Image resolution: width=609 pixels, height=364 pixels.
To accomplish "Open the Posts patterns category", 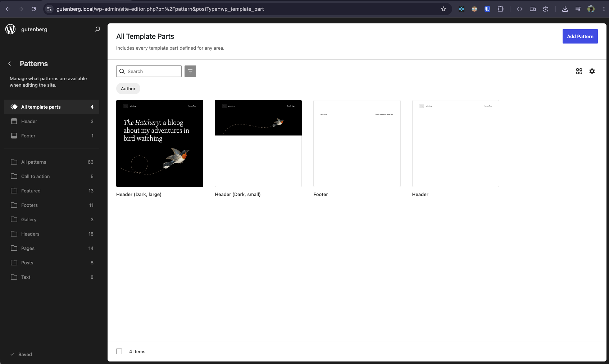I will 51,263.
